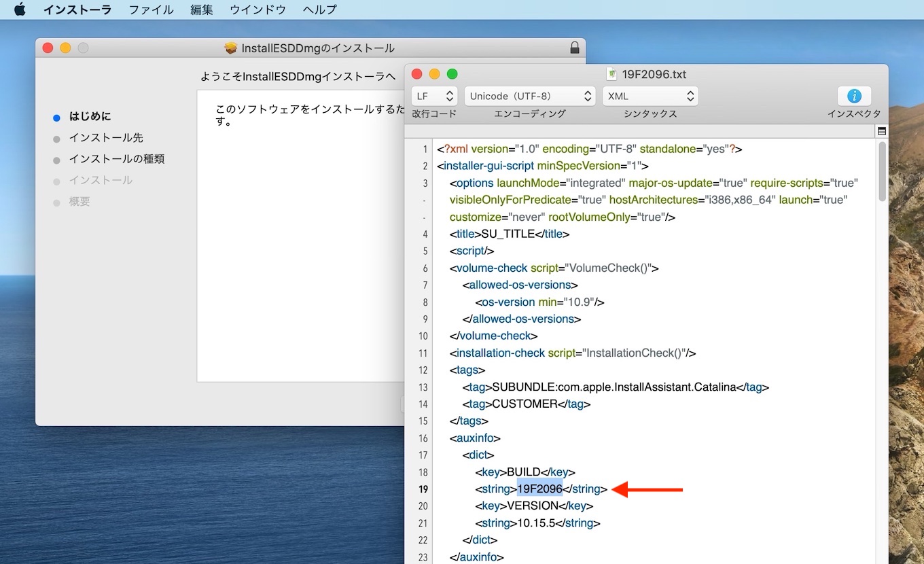Click the installer welcome message text
Screen dimensions: 924x564
(x=309, y=115)
